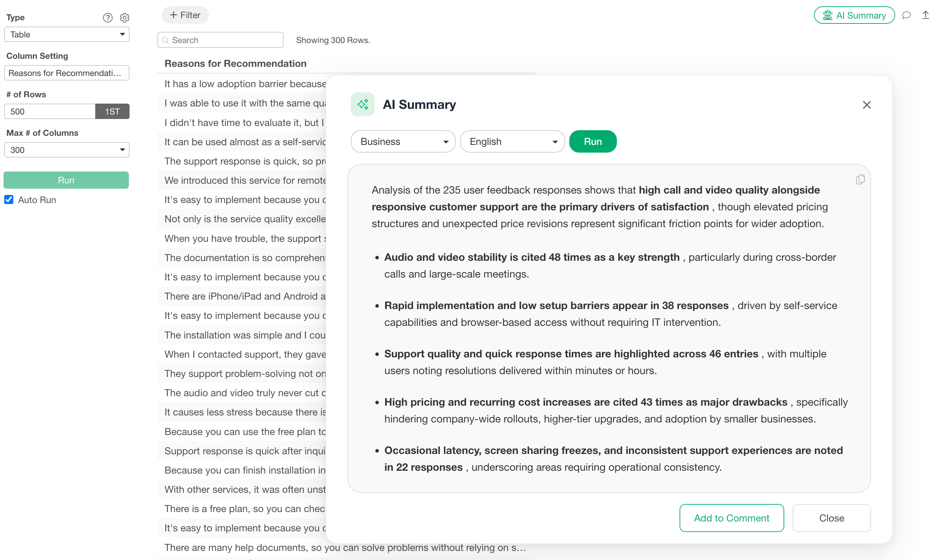Screen dimensions: 939x560
Task: Select row 'When I contacted support, they gave'
Action: pos(242,354)
